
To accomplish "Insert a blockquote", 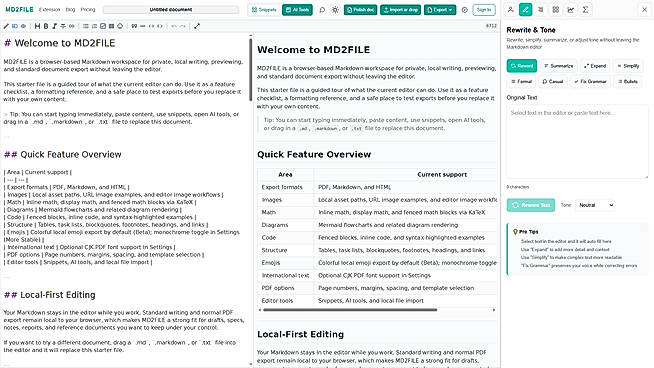I will (134, 26).
